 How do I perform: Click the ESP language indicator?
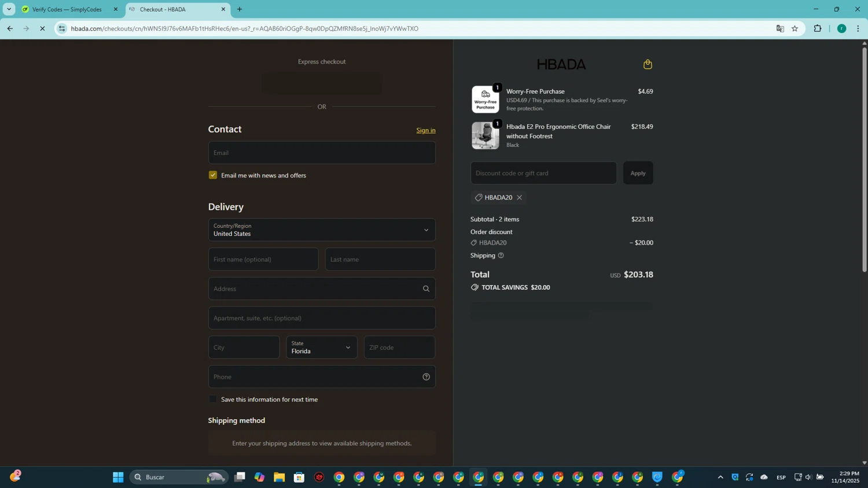click(781, 477)
